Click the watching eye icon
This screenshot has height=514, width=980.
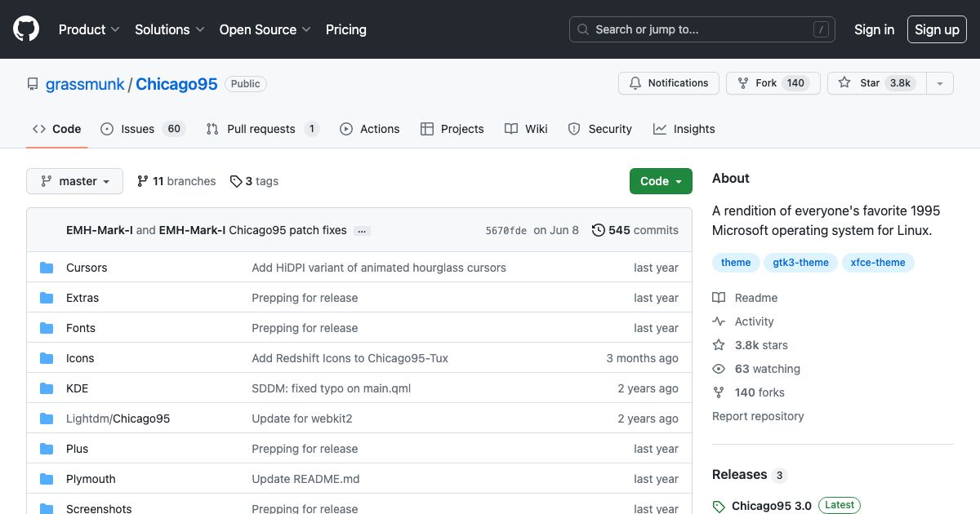[x=719, y=369]
